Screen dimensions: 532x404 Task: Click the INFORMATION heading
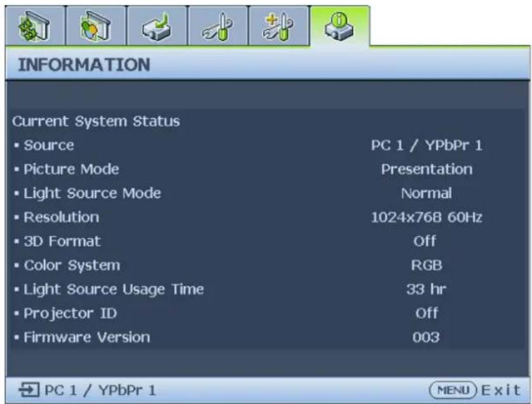pyautogui.click(x=84, y=65)
